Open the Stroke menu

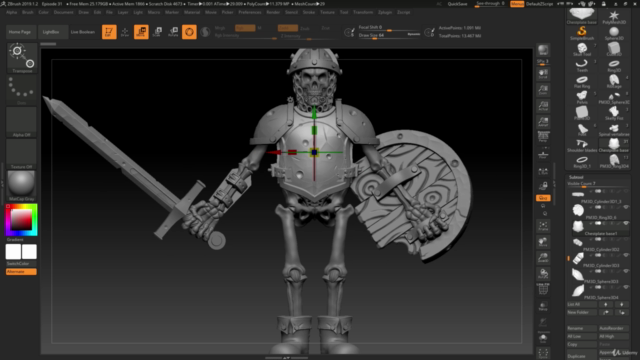pyautogui.click(x=309, y=12)
